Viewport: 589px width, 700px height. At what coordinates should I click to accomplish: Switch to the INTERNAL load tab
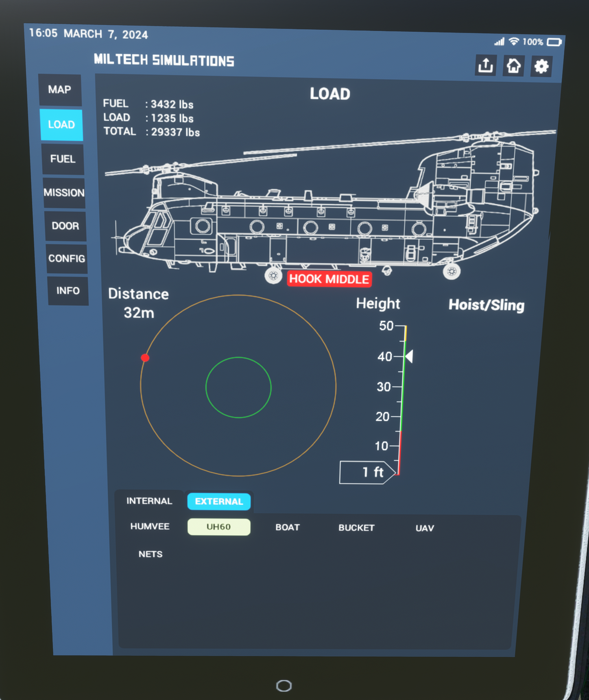point(149,501)
